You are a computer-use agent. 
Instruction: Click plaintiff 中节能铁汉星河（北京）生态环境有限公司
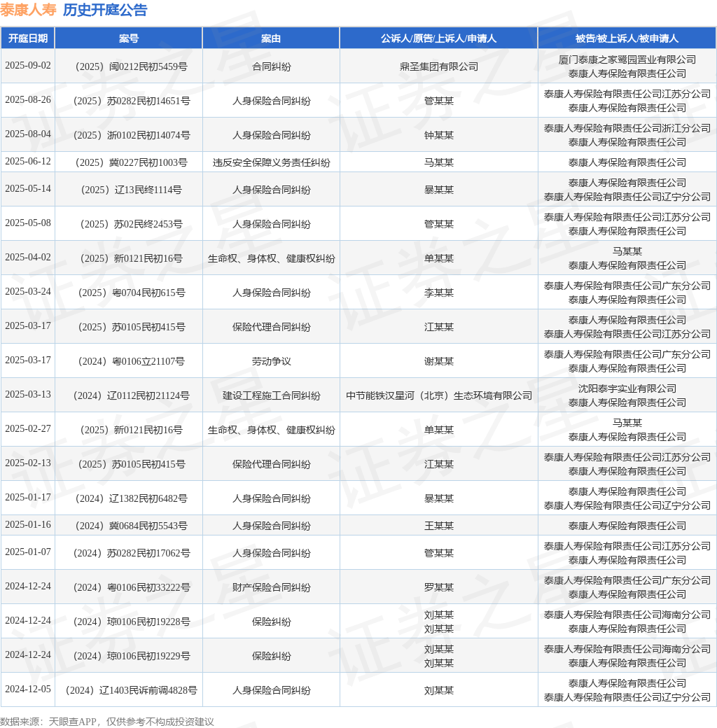(x=439, y=396)
